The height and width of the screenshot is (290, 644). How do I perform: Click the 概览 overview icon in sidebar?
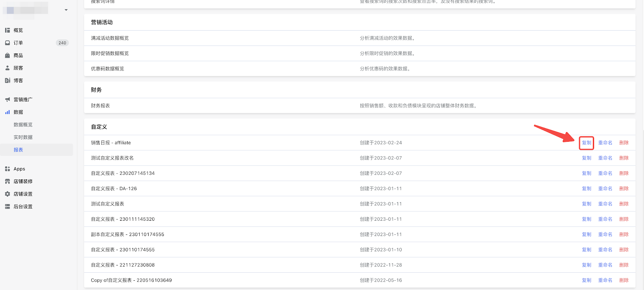pyautogui.click(x=7, y=30)
